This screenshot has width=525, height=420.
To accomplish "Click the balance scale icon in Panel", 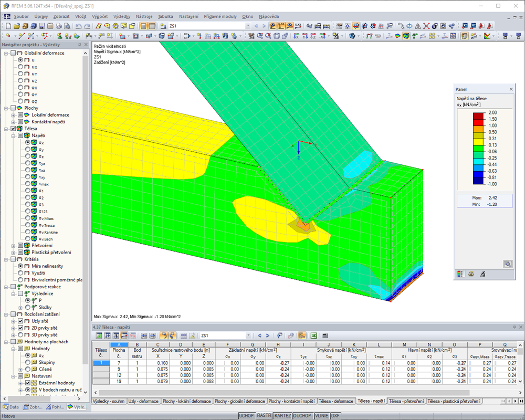I will pos(471,274).
